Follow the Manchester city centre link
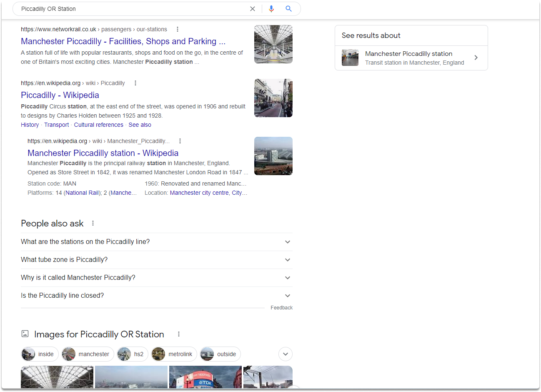Viewport: 541px width, 392px height. [199, 193]
